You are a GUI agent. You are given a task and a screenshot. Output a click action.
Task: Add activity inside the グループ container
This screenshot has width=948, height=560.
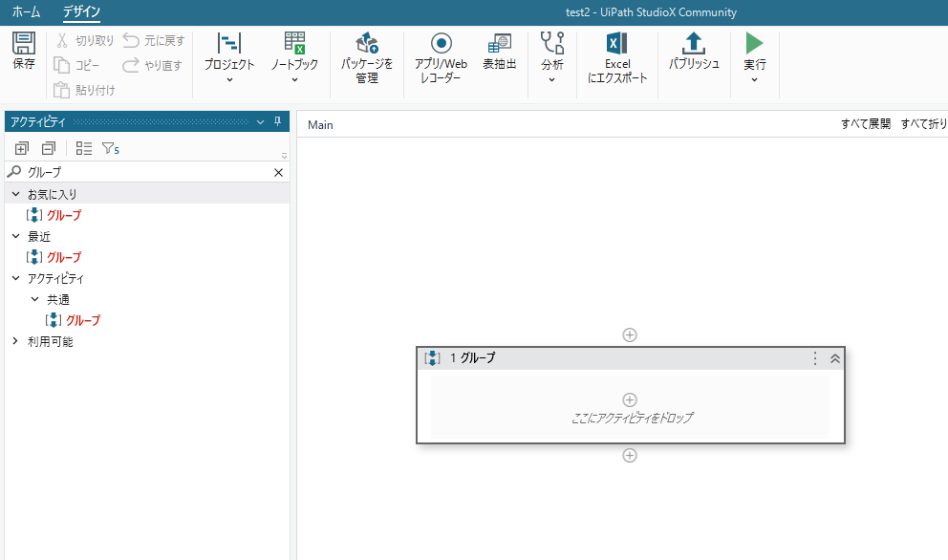(x=630, y=399)
